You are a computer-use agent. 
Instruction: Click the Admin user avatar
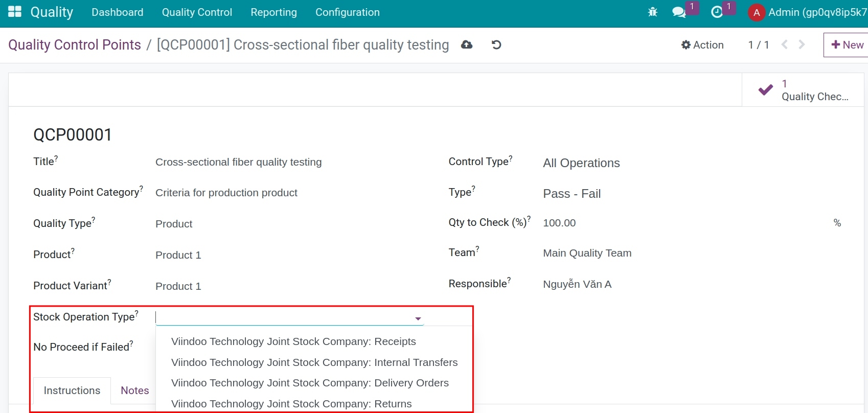[x=756, y=12]
